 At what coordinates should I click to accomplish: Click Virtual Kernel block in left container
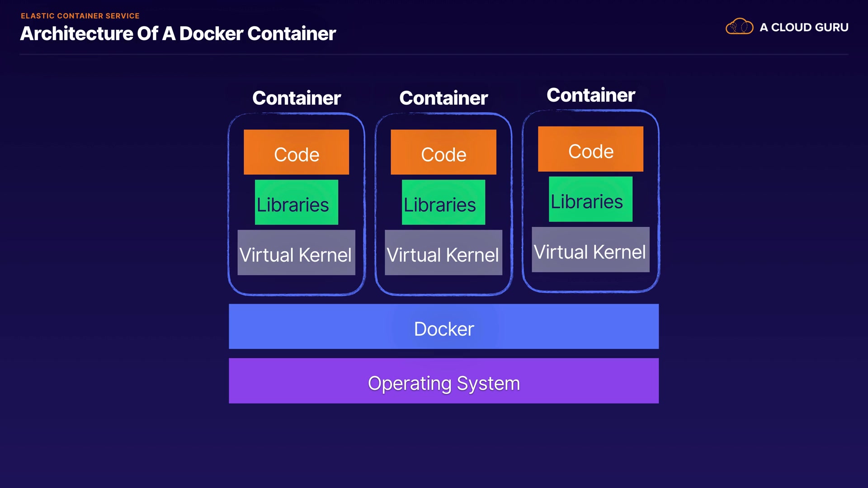pos(296,253)
